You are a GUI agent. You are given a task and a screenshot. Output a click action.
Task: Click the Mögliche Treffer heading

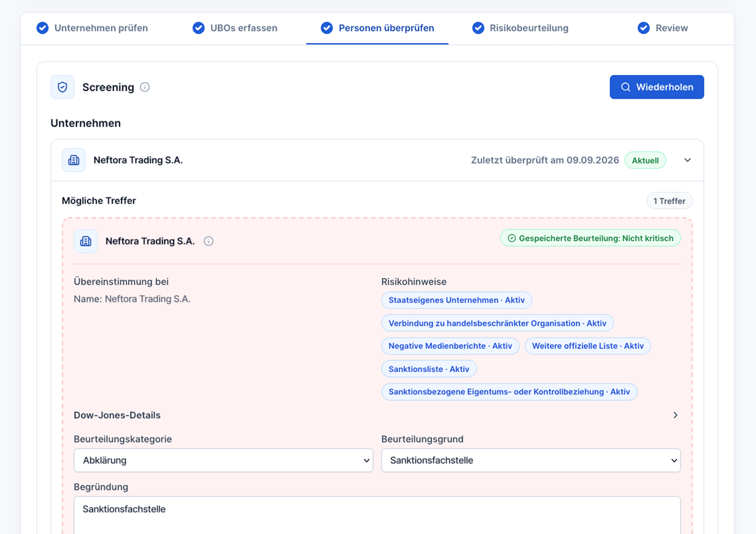click(x=99, y=201)
